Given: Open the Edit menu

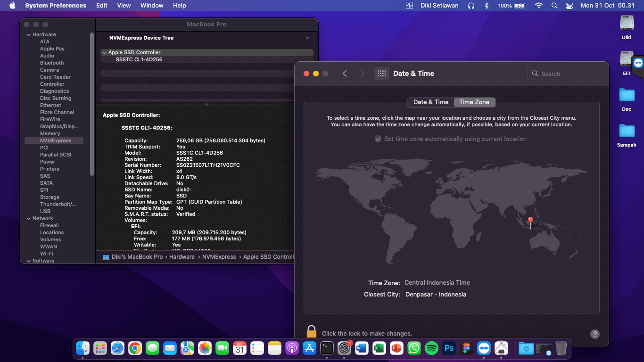Looking at the screenshot, I should point(101,6).
